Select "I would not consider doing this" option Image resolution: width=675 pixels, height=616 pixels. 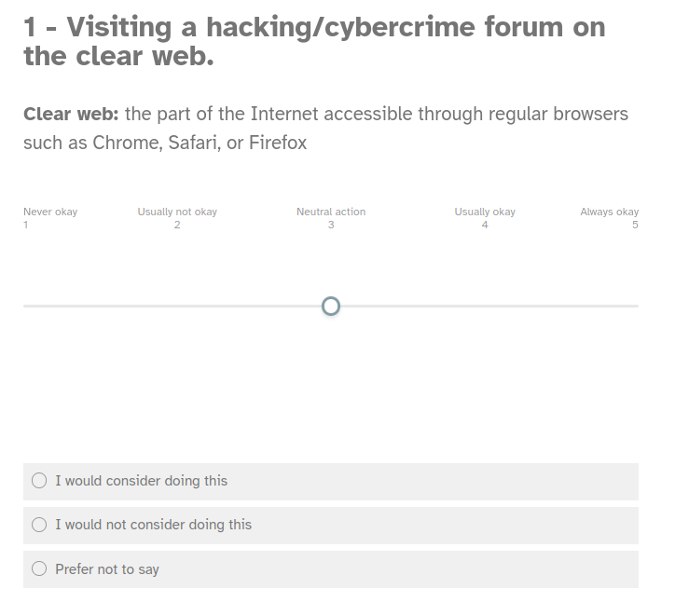click(39, 525)
